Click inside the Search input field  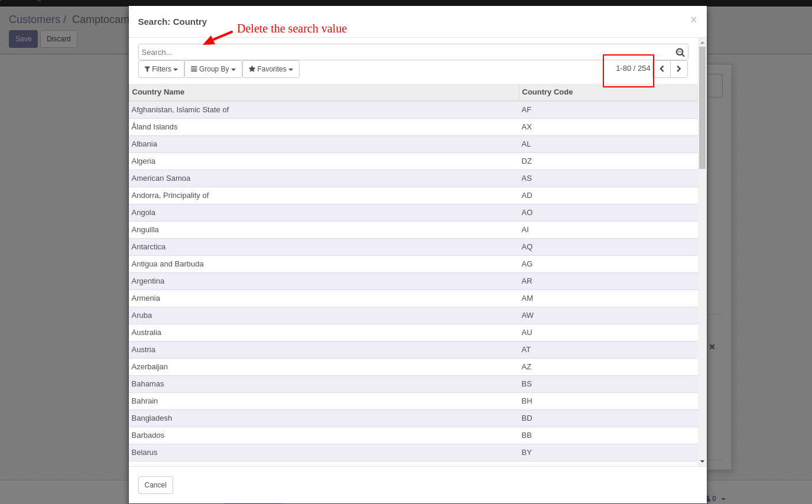tap(355, 52)
